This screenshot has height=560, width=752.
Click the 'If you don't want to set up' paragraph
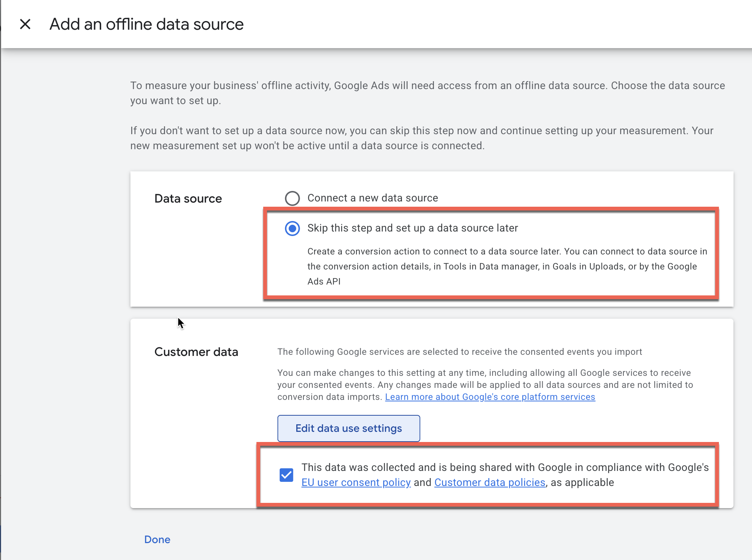[x=421, y=138]
